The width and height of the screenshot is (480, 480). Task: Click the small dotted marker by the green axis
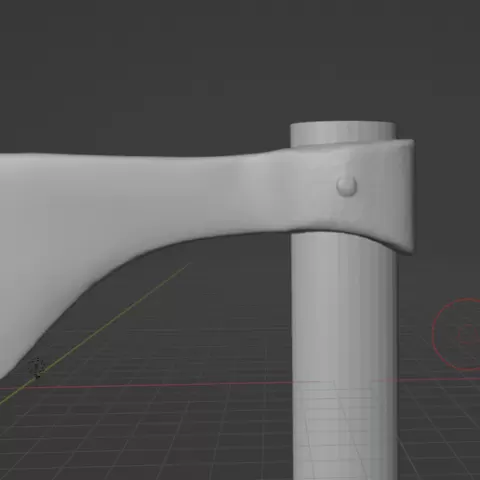pyautogui.click(x=37, y=368)
